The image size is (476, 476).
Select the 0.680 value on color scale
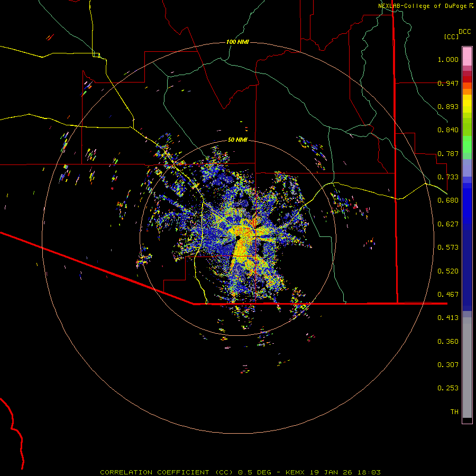pos(448,200)
